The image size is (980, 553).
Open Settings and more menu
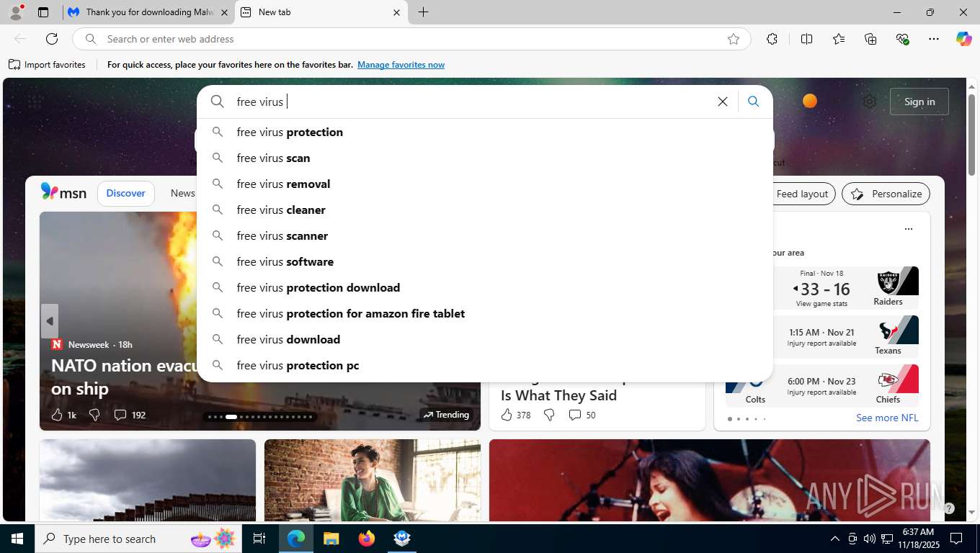click(934, 39)
